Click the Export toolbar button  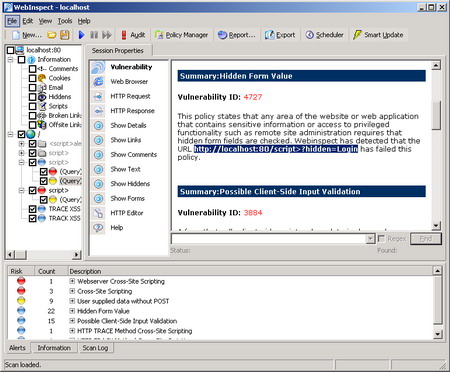(x=280, y=35)
